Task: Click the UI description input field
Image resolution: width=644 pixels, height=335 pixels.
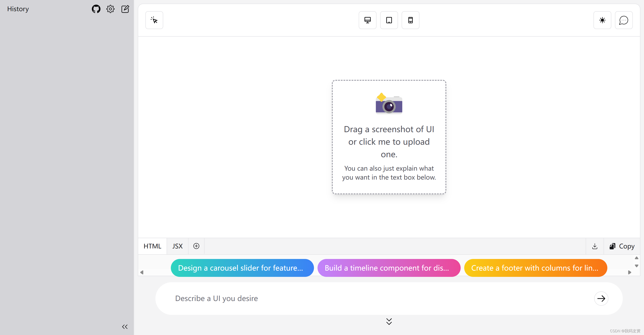Action: pyautogui.click(x=381, y=298)
